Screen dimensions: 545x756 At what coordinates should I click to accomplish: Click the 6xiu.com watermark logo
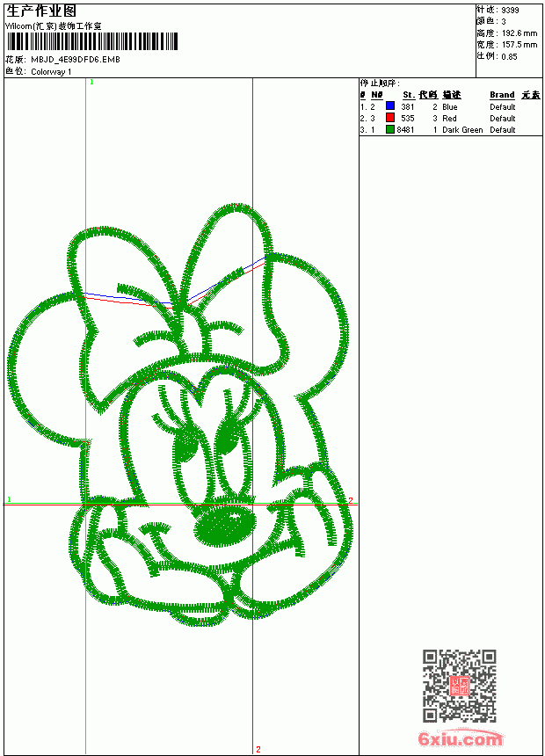tap(460, 738)
